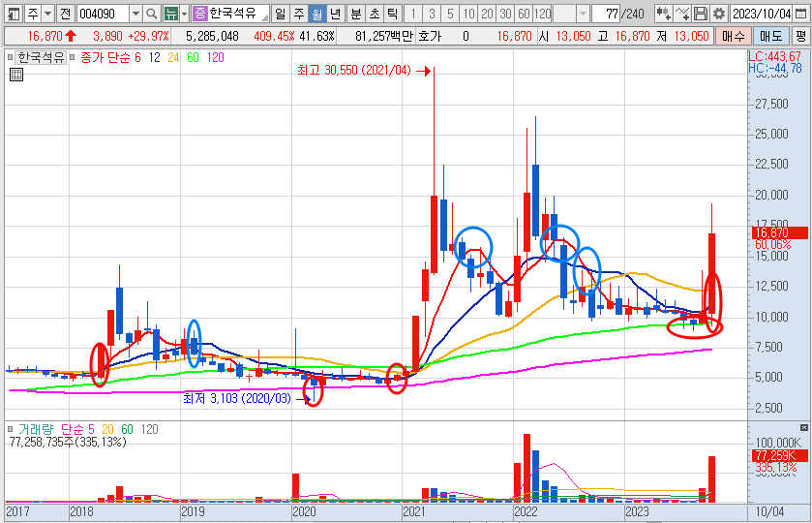Open the green 뉴 news icon

[170, 14]
